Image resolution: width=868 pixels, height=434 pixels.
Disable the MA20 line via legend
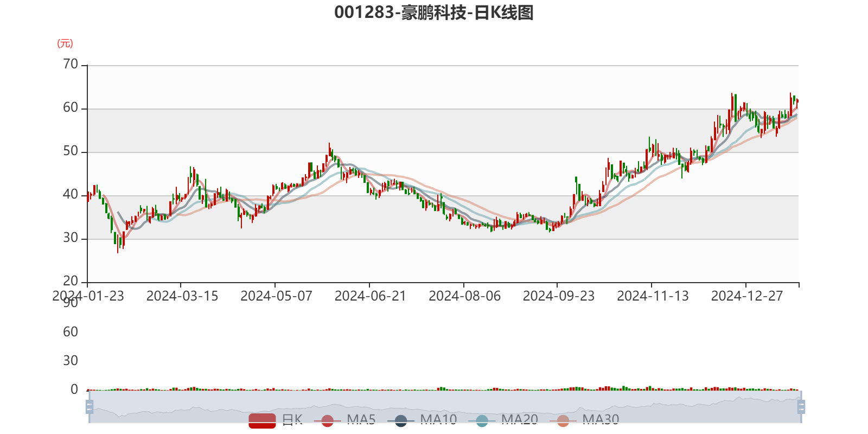[x=503, y=420]
